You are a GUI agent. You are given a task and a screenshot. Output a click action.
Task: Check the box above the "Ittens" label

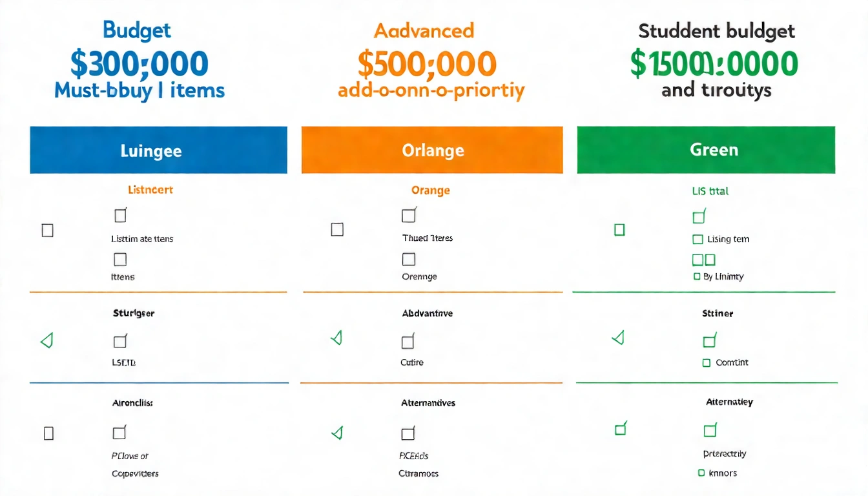point(120,260)
